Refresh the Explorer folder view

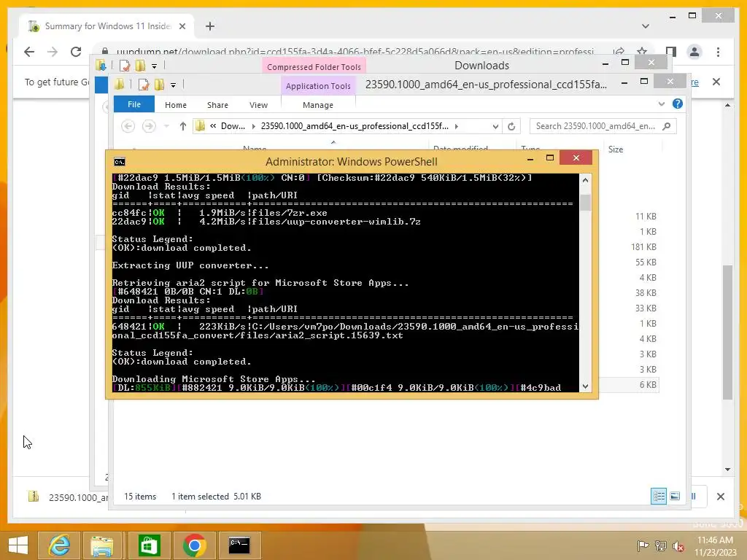tap(511, 126)
